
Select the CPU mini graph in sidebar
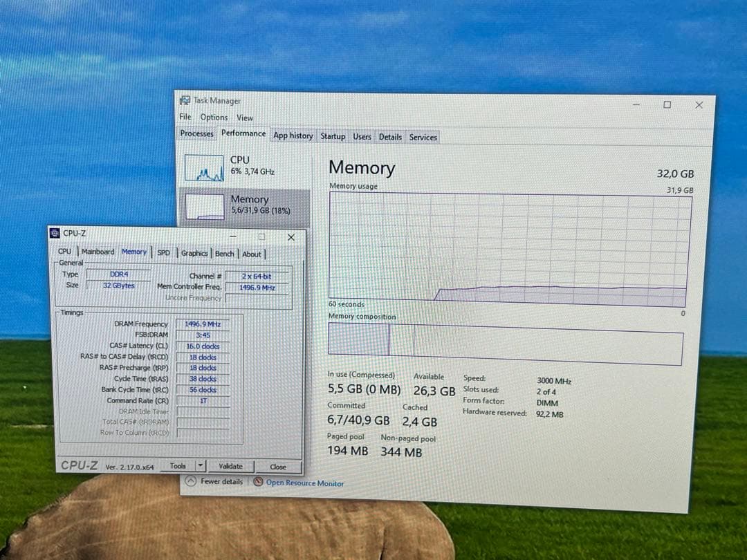[204, 167]
